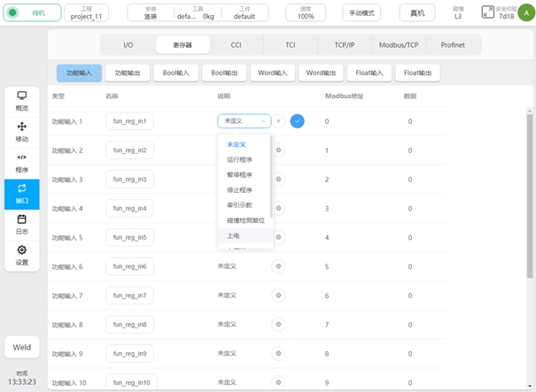This screenshot has height=392, width=536.
Task: Open 设置 settings from the sidebar
Action: pyautogui.click(x=21, y=255)
